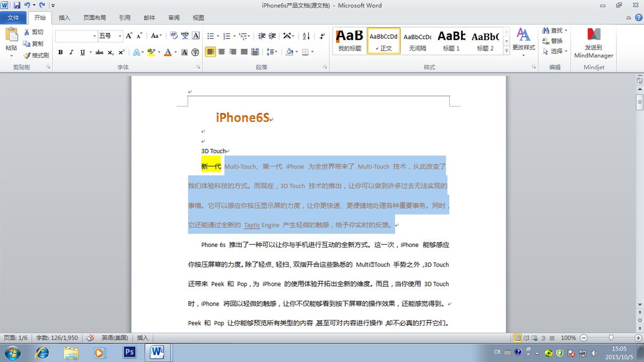
Task: Click red font color A button
Action: click(168, 52)
